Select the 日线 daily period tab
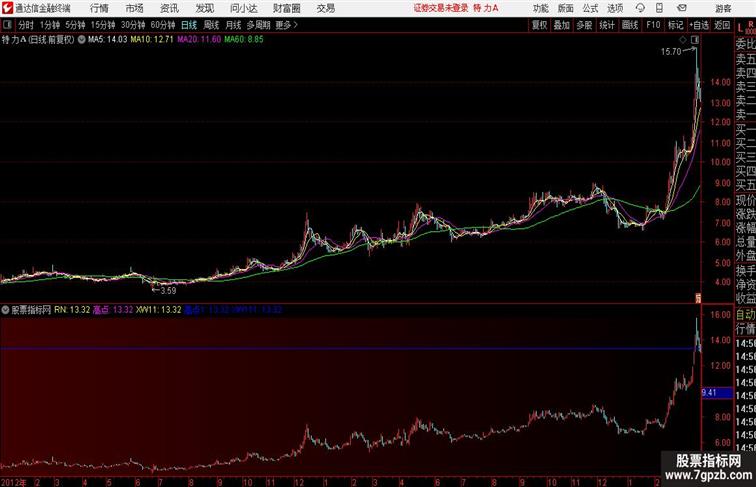The height and width of the screenshot is (487, 756). [x=189, y=25]
